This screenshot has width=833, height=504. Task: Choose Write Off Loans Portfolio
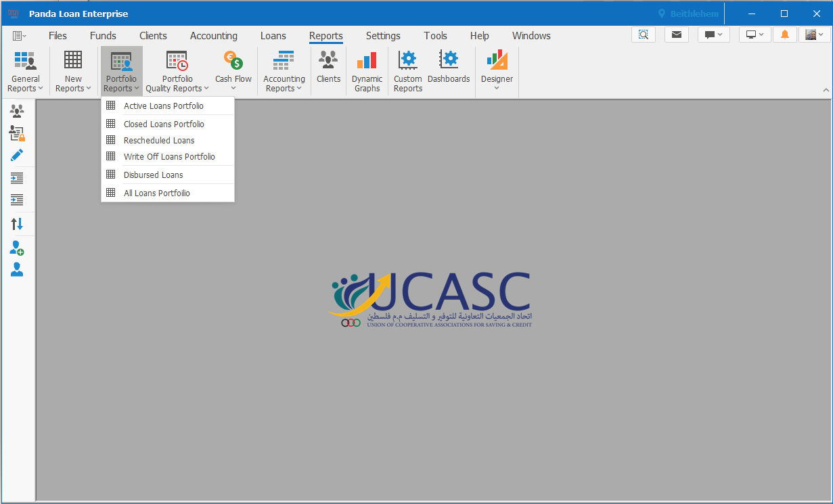[x=168, y=156]
